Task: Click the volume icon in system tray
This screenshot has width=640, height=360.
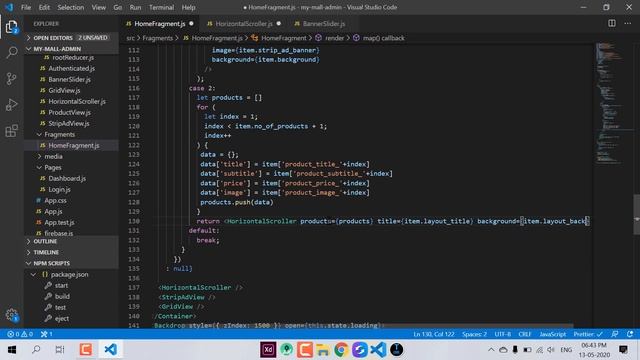Action: coord(551,350)
